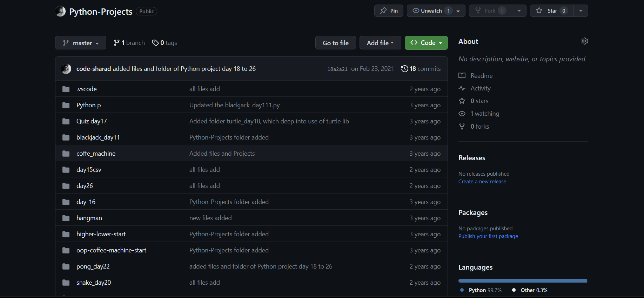Viewport: 644px width, 298px height.
Task: Open the dropdown arrow beside Fork
Action: pyautogui.click(x=519, y=11)
